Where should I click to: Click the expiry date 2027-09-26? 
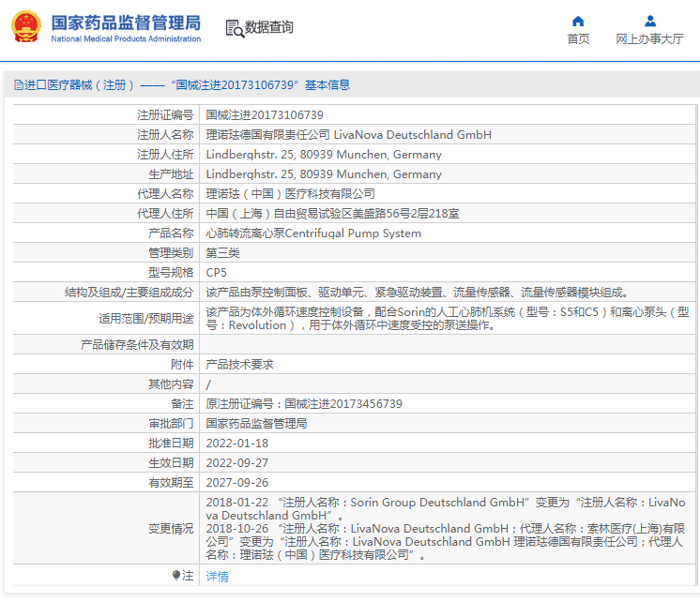point(236,483)
